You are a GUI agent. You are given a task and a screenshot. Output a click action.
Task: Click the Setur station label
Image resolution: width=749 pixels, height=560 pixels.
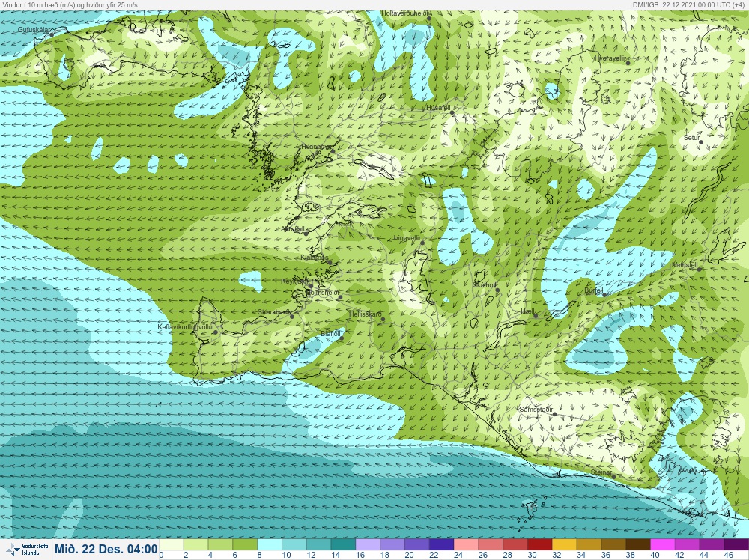(x=691, y=138)
